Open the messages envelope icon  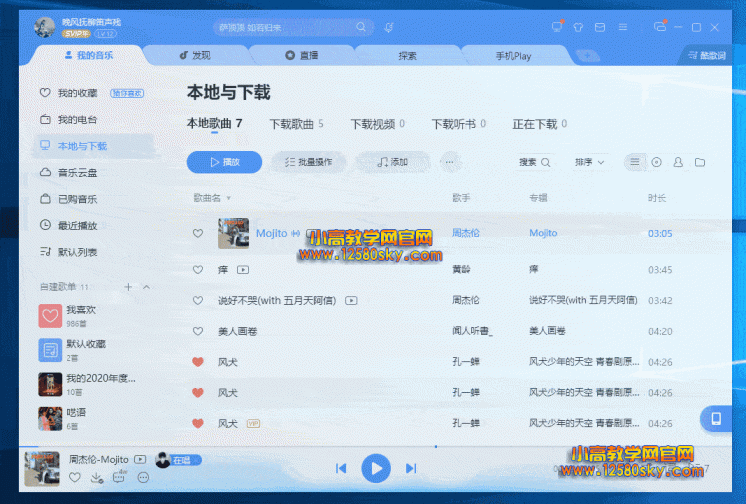click(600, 27)
